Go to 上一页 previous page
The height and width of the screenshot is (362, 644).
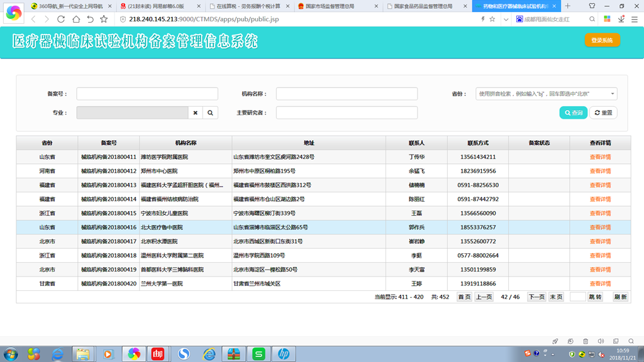click(484, 297)
